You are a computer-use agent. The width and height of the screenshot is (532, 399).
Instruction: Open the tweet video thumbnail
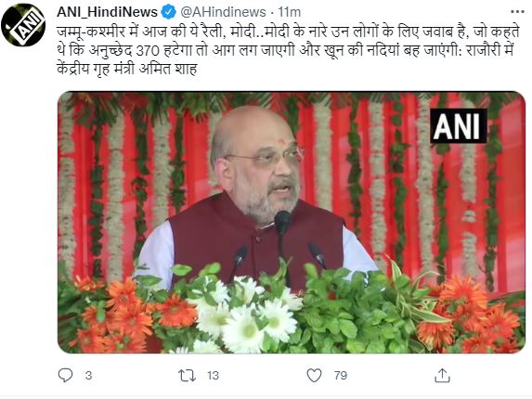coord(292,223)
